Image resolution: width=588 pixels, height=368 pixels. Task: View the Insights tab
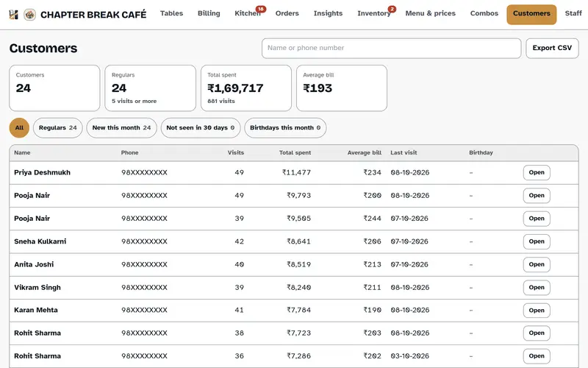(328, 13)
